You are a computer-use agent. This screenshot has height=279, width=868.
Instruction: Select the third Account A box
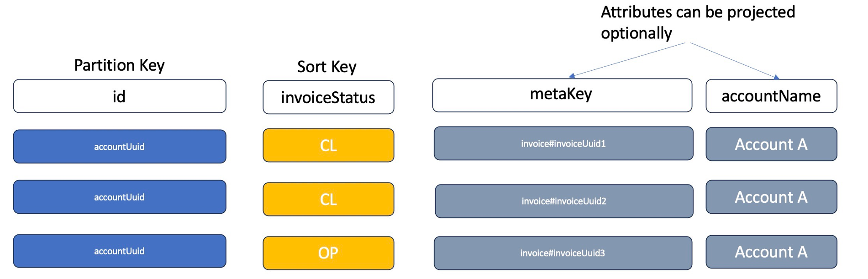click(x=771, y=252)
